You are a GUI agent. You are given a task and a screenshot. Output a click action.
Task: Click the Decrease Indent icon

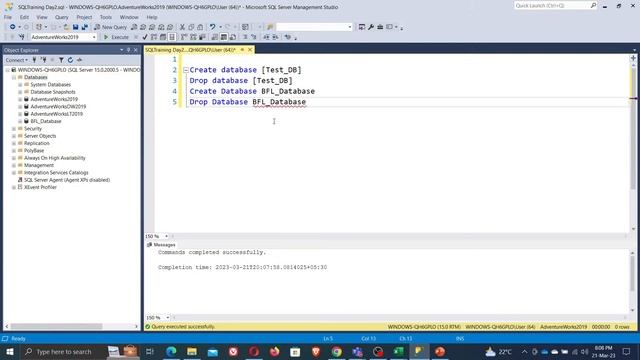click(266, 37)
